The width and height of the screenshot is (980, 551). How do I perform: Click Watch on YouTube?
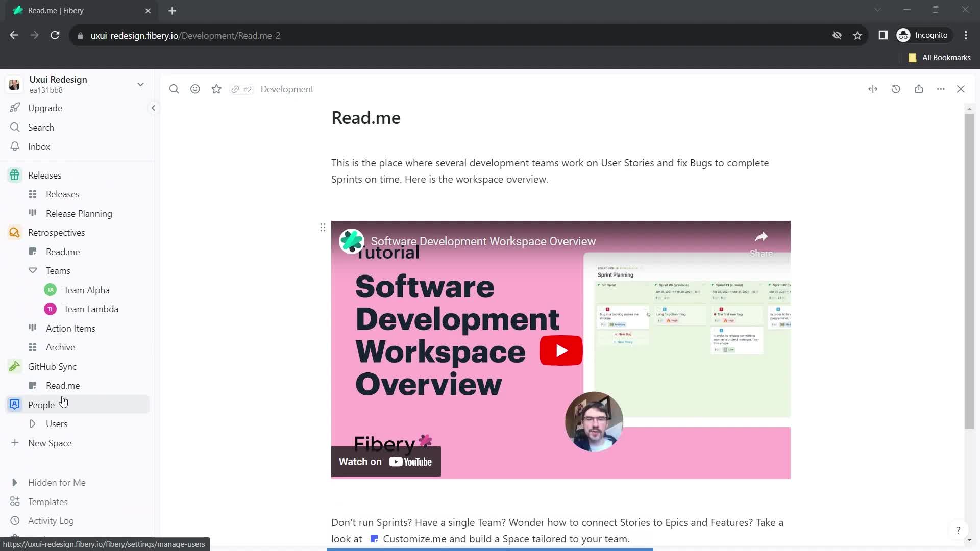pos(386,462)
